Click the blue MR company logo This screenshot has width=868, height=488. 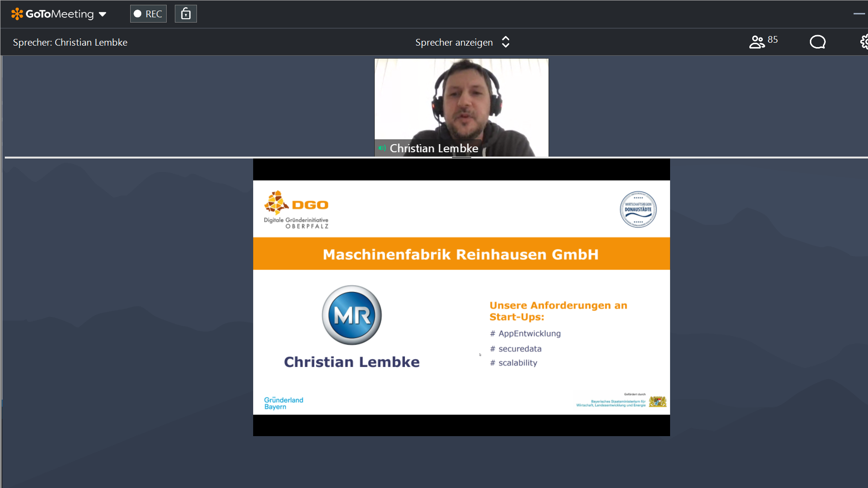(x=352, y=315)
